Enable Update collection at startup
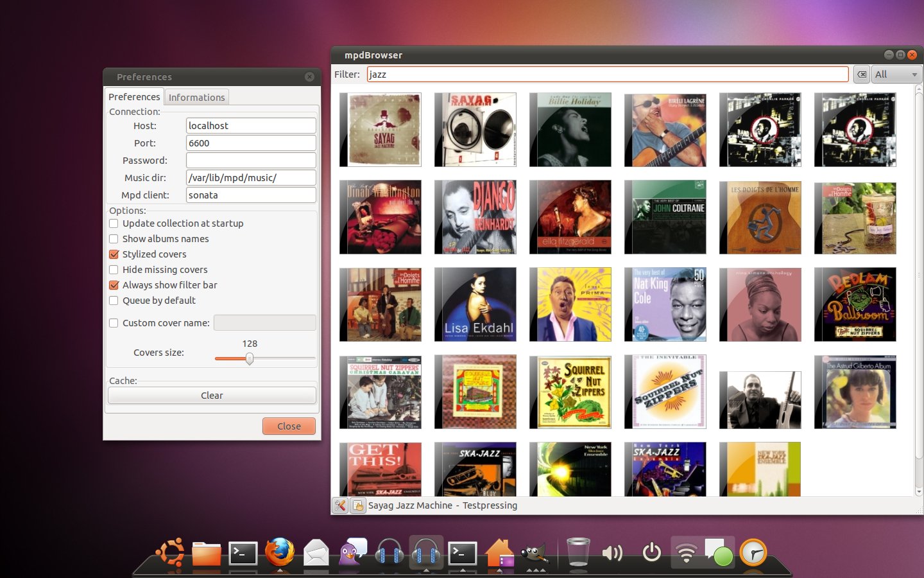 pos(114,223)
